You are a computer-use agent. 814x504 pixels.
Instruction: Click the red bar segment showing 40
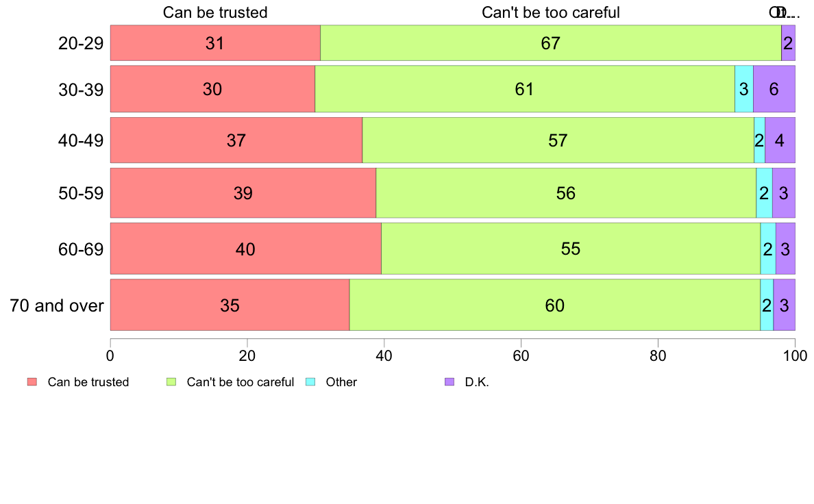(245, 249)
